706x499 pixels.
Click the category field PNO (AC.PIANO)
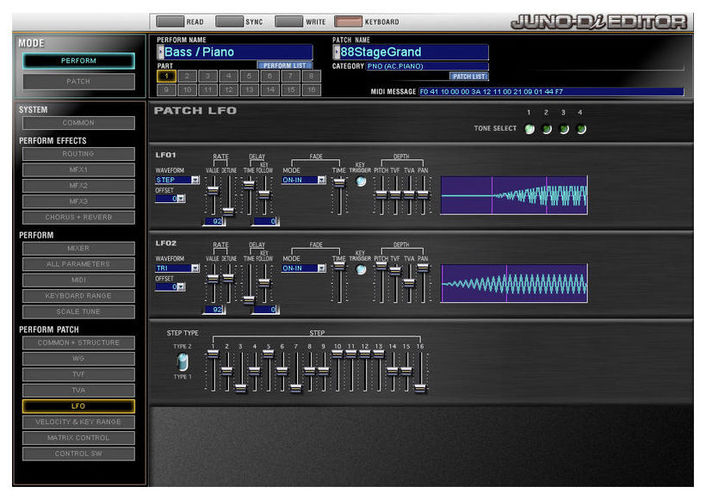[427, 66]
